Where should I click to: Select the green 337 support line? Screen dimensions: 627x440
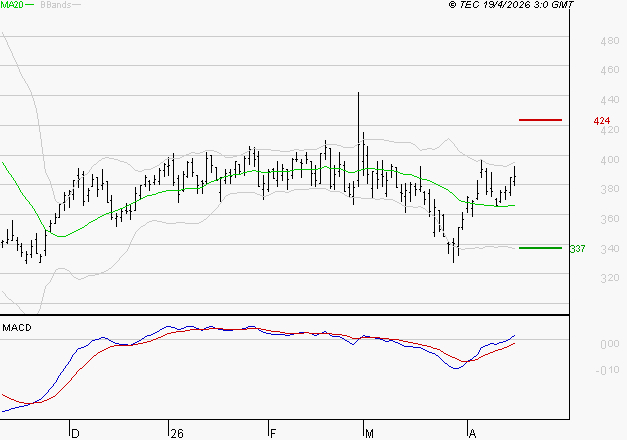pos(540,248)
